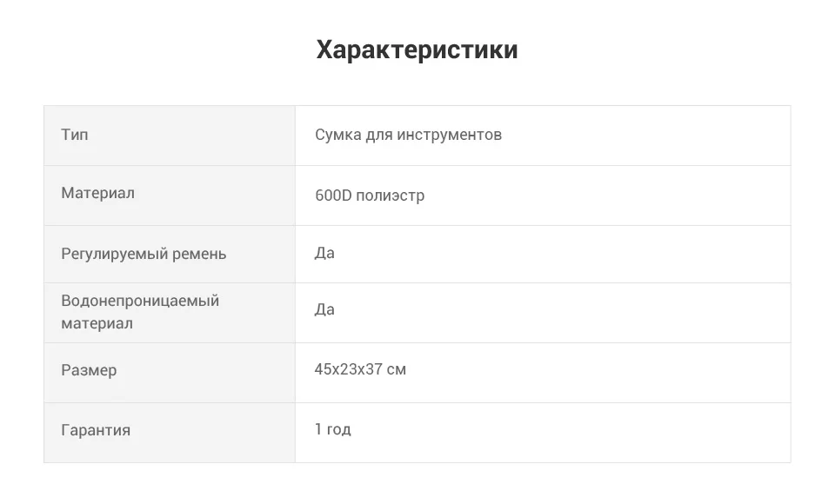Click the 600D полиэстр value

click(x=370, y=196)
